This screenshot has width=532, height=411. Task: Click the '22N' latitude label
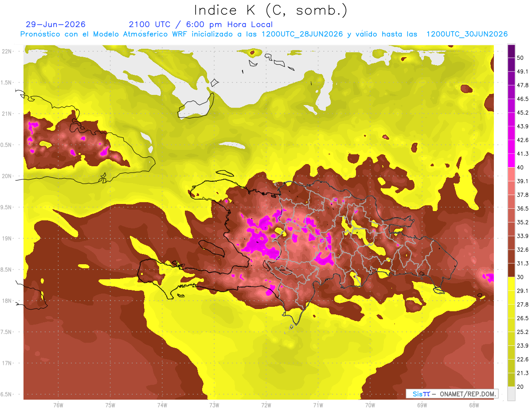pos(7,51)
